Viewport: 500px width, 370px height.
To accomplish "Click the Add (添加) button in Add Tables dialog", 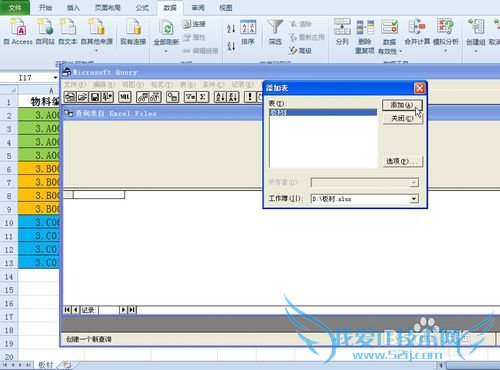I will pyautogui.click(x=402, y=105).
